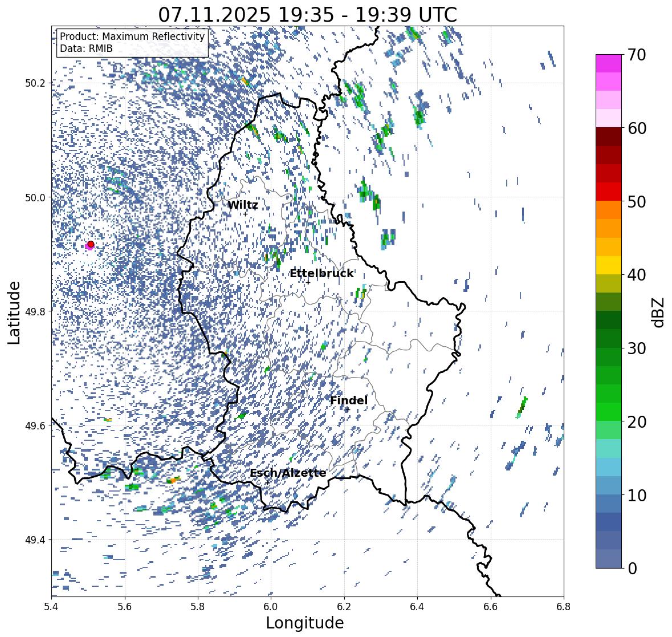Click the Ettelbruck station cross marker
The height and width of the screenshot is (637, 672).
click(x=308, y=282)
